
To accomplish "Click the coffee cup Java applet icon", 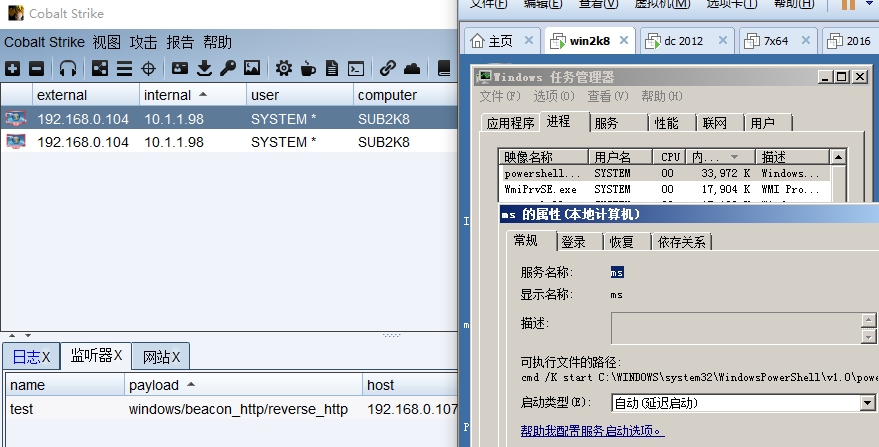I will coord(308,69).
